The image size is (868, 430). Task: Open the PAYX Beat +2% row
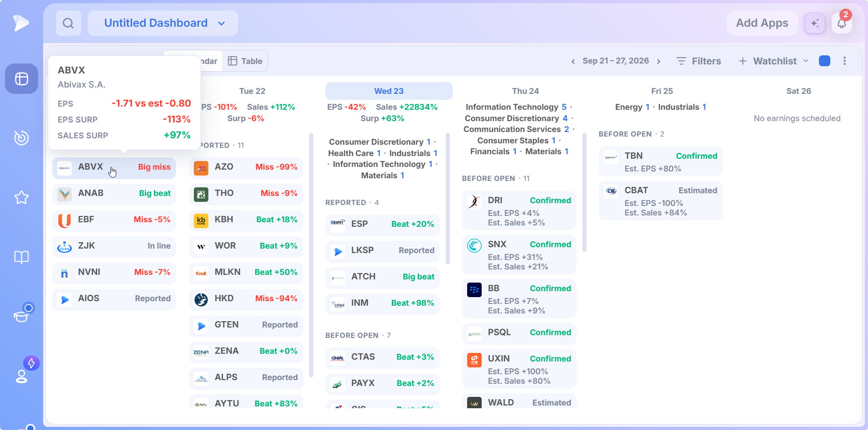tap(383, 385)
